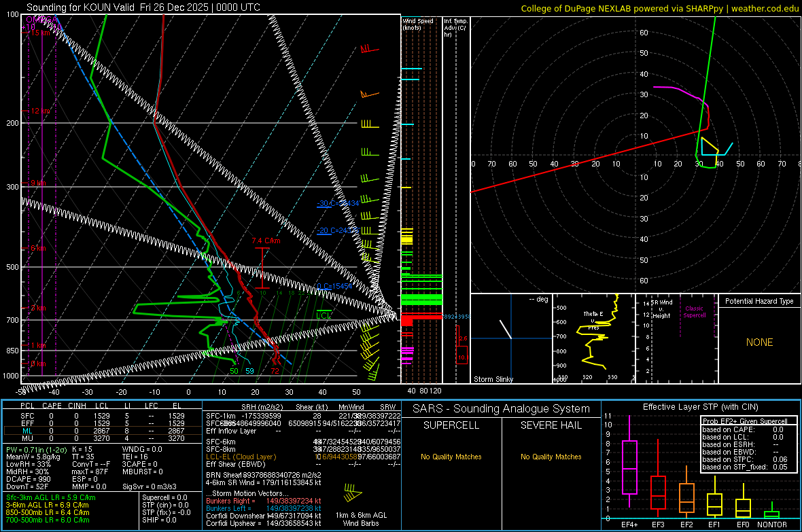Click the Theta-E v. Pres label
Screen dimensions: 802x532
(x=593, y=320)
